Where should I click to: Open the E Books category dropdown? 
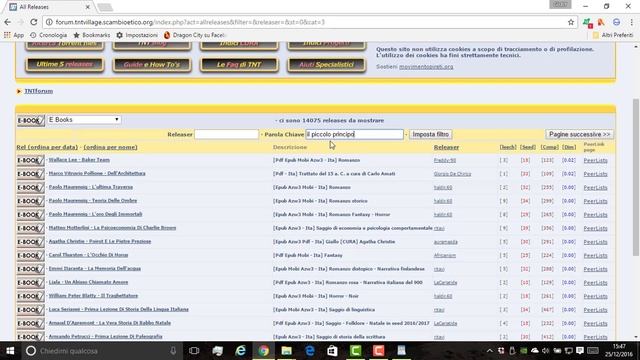[84, 120]
